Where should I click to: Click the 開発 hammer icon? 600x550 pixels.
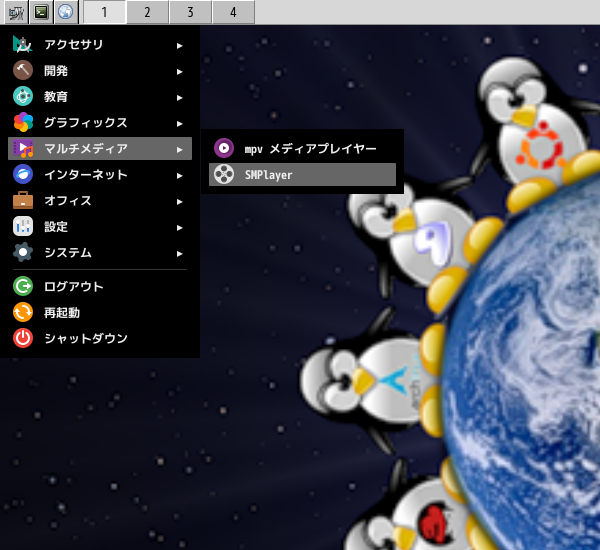pyautogui.click(x=23, y=70)
